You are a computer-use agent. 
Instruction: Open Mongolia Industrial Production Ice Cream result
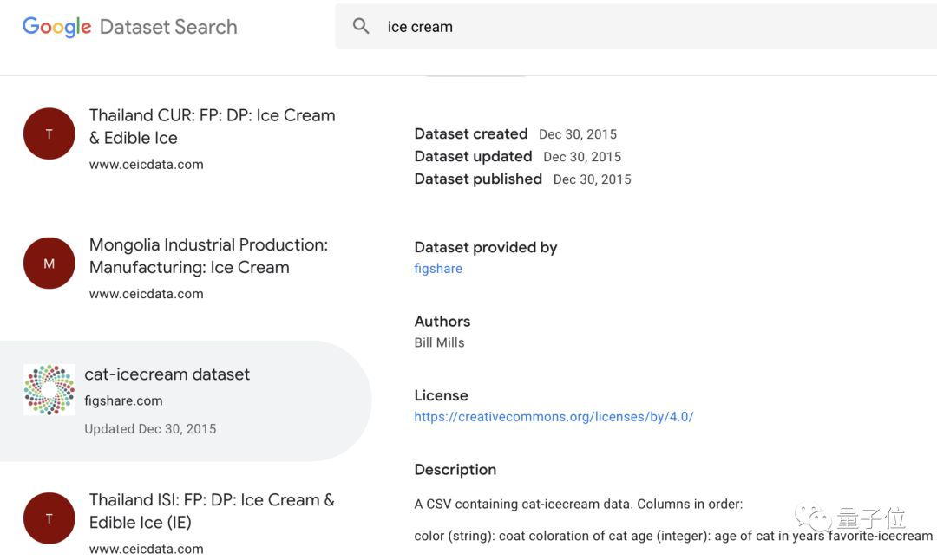(x=208, y=257)
